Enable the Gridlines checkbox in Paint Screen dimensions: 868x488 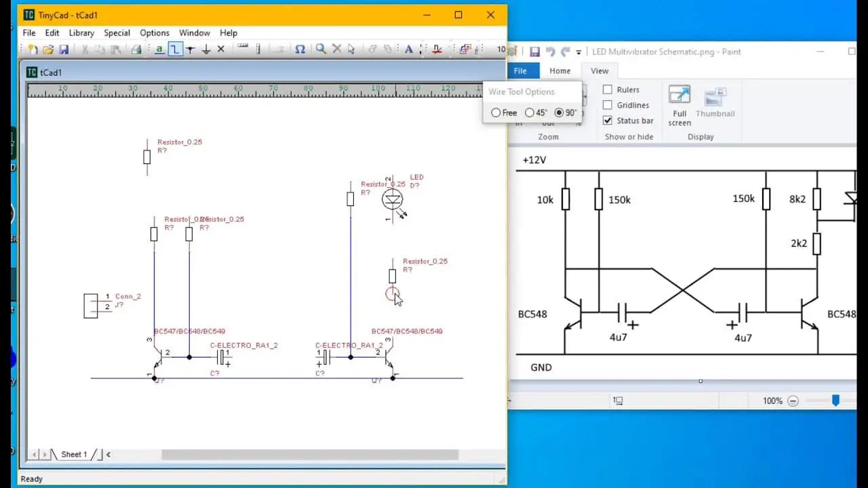coord(608,105)
